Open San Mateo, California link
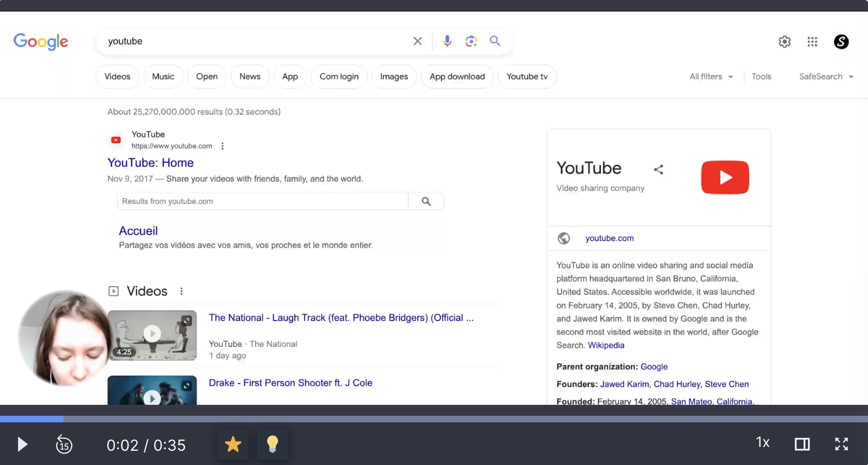This screenshot has width=868, height=465. coord(713,401)
